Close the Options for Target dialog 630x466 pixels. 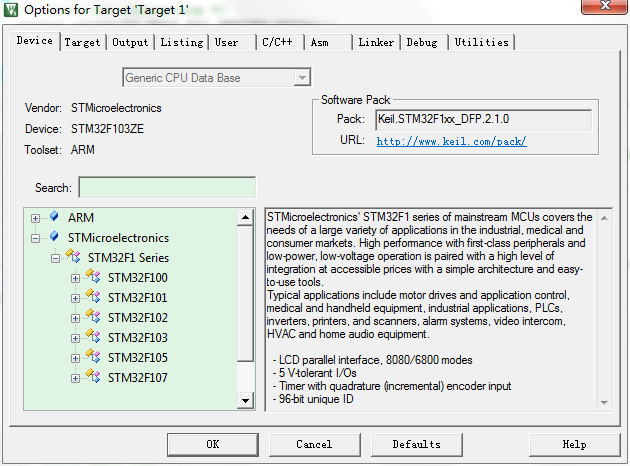coord(604,6)
